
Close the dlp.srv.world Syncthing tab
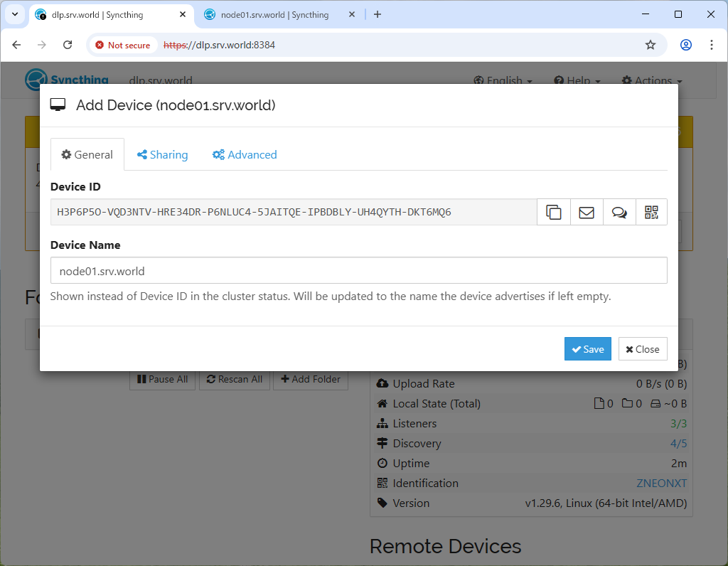click(x=183, y=14)
